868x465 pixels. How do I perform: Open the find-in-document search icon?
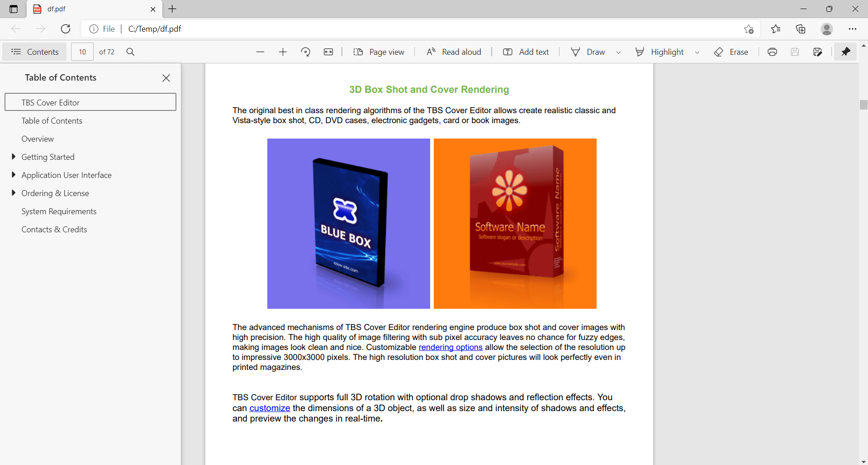tap(130, 52)
